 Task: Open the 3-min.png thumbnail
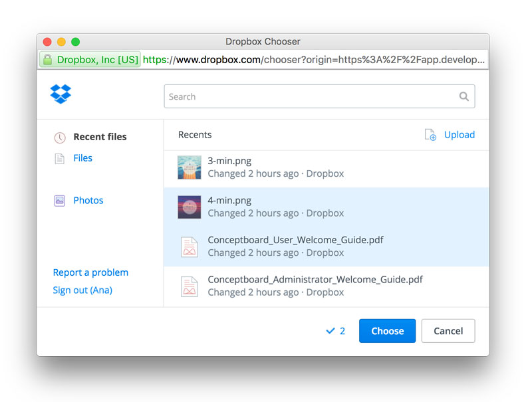point(190,167)
